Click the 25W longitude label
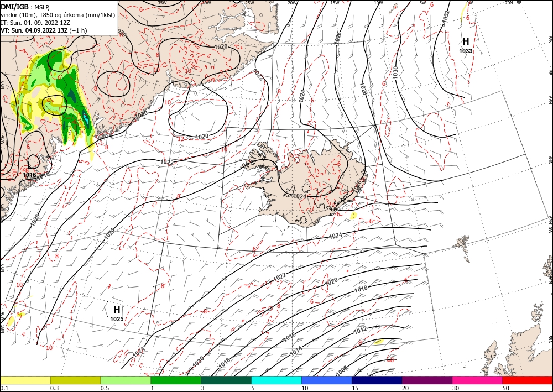The image size is (553, 392). click(x=249, y=3)
